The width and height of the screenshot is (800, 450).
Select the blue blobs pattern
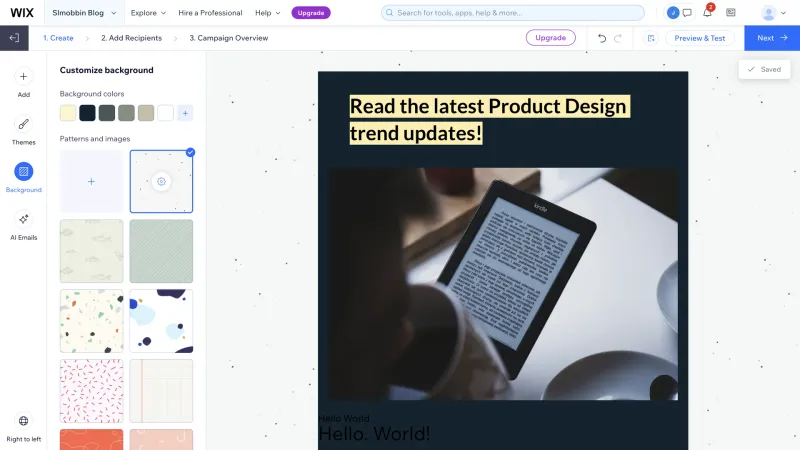pyautogui.click(x=161, y=321)
